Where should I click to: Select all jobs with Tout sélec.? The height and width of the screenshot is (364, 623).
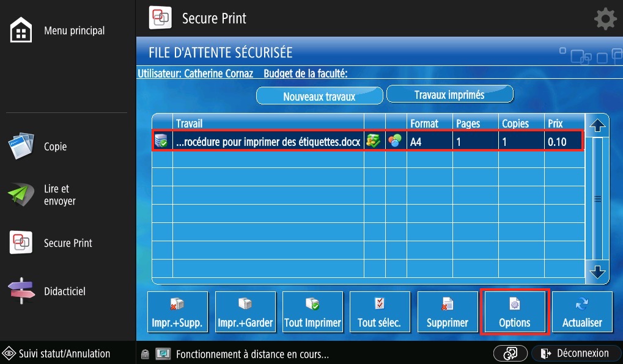tap(380, 312)
